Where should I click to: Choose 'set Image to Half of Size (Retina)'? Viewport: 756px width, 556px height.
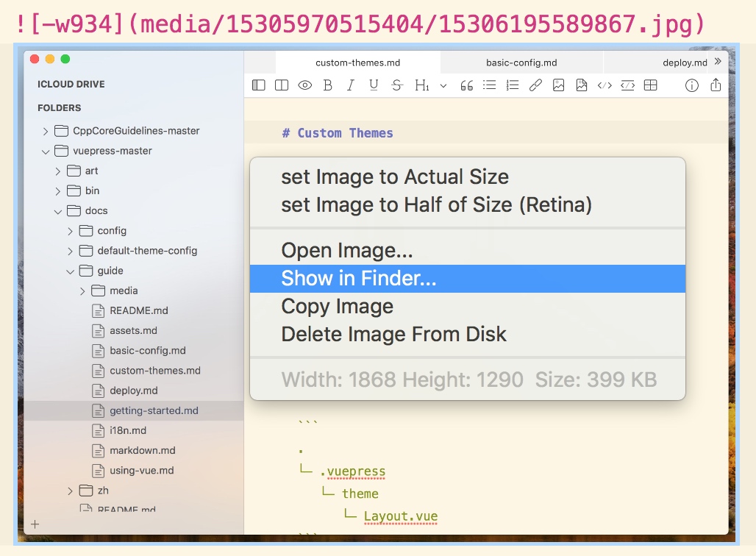(x=467, y=205)
